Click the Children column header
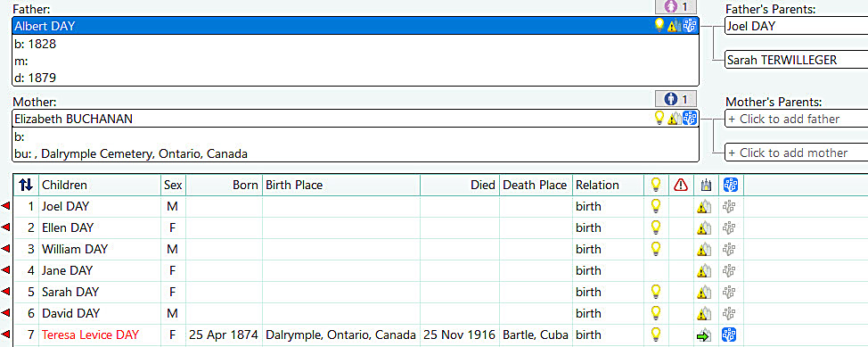 click(x=100, y=186)
